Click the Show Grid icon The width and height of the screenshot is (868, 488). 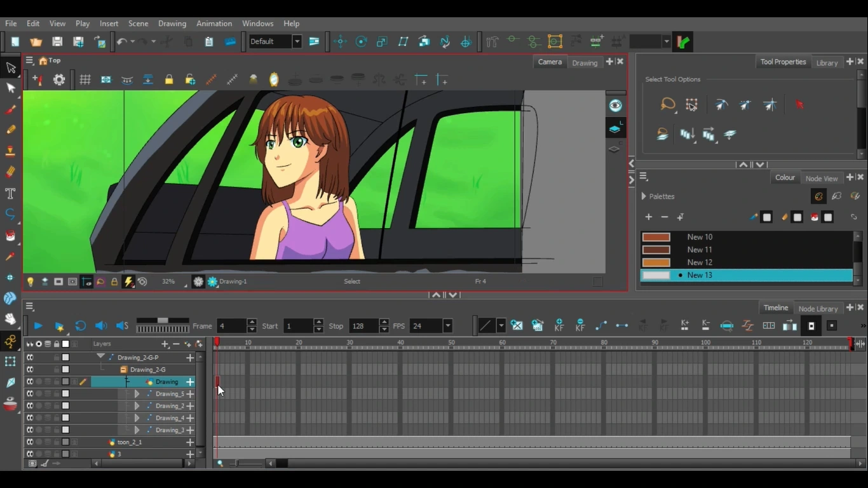[x=85, y=79]
